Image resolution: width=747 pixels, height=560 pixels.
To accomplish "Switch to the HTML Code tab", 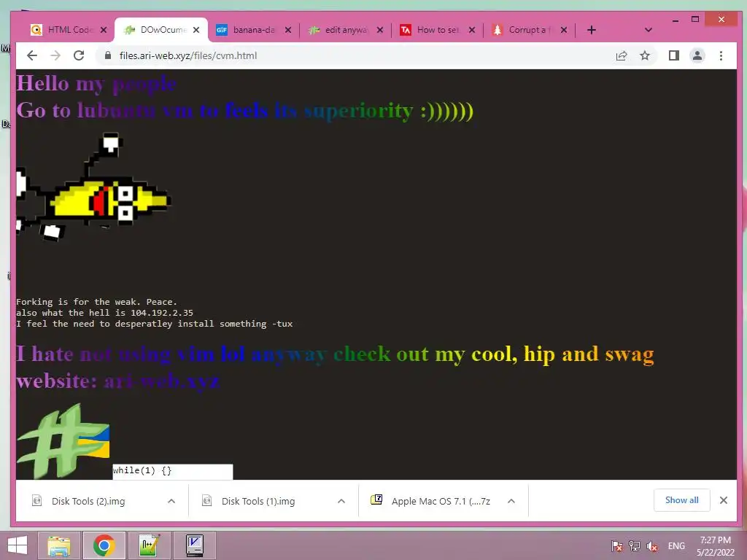I will coord(69,29).
